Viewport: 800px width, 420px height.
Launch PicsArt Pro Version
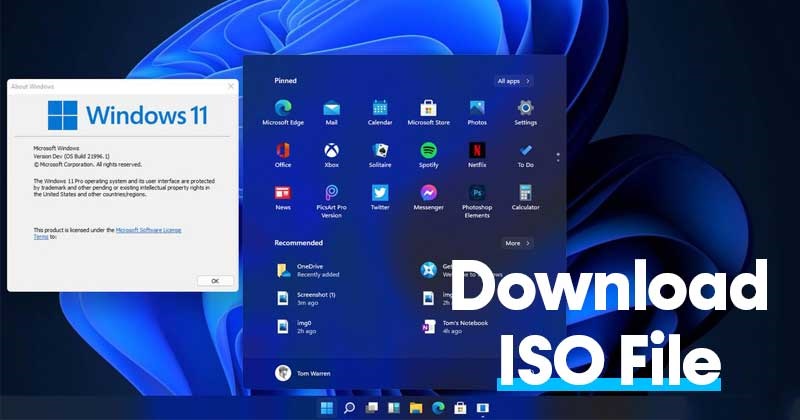[x=332, y=201]
